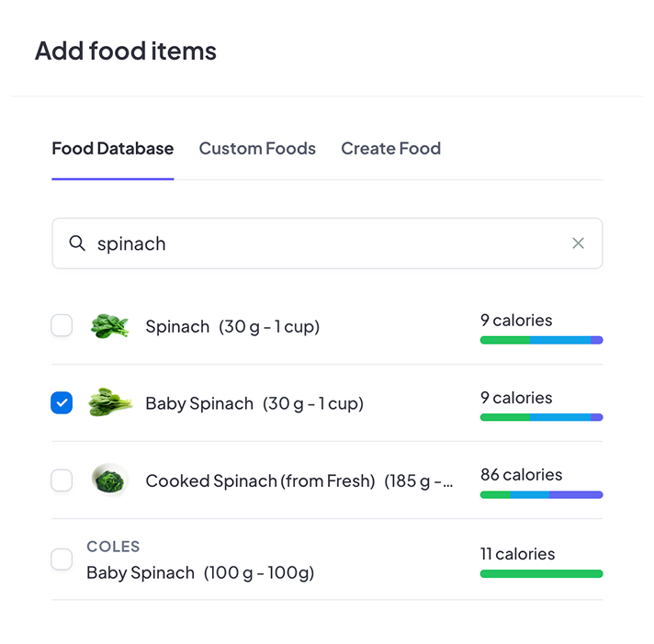
Task: Select the Food Database tab
Action: click(x=112, y=149)
